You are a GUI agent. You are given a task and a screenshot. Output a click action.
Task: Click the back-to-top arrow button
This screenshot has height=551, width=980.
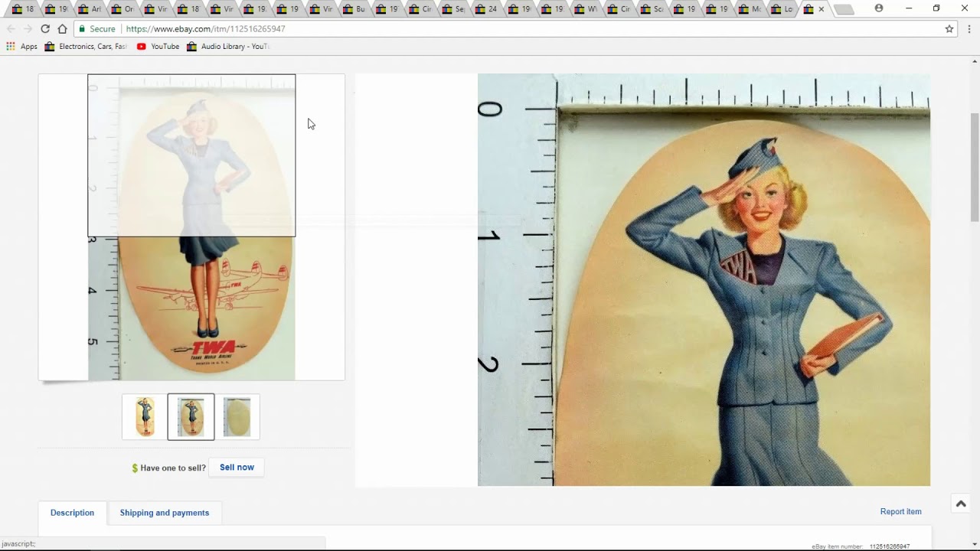click(x=961, y=504)
